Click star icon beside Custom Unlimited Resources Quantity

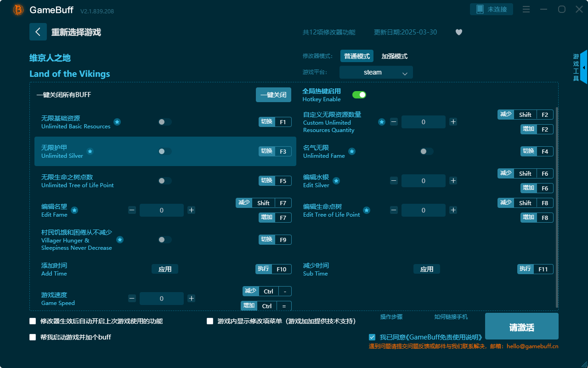[x=381, y=122]
